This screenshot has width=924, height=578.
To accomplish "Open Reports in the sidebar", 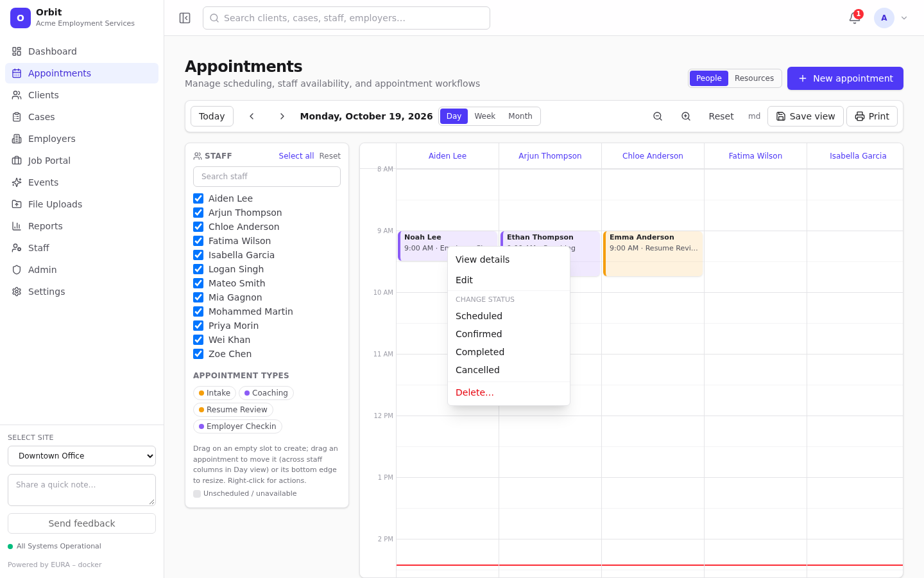I will point(81,226).
